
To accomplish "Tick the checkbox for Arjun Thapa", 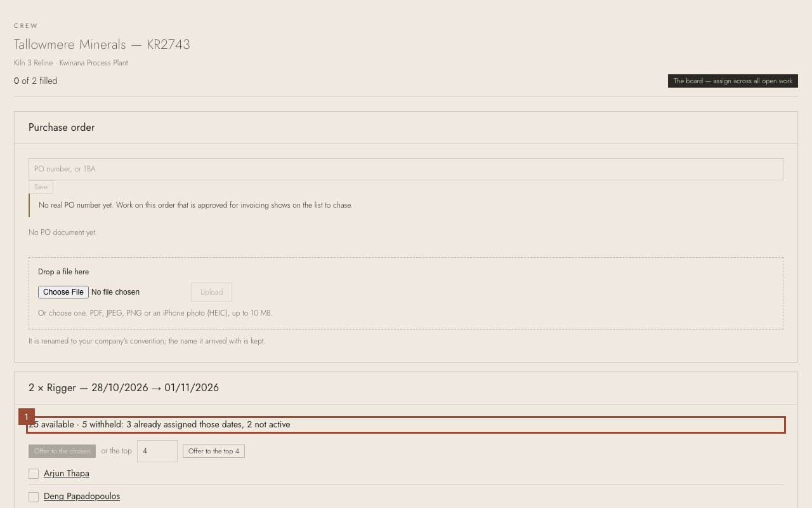I will pos(34,474).
